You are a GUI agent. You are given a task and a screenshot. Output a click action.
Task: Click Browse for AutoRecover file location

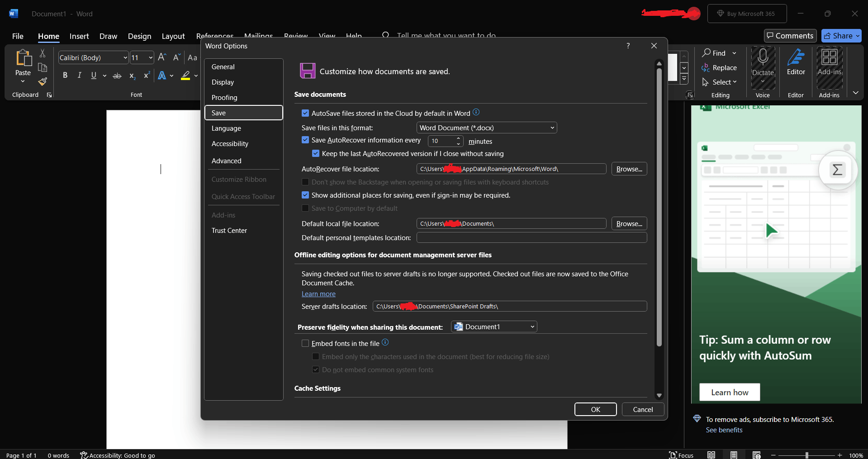click(x=629, y=169)
